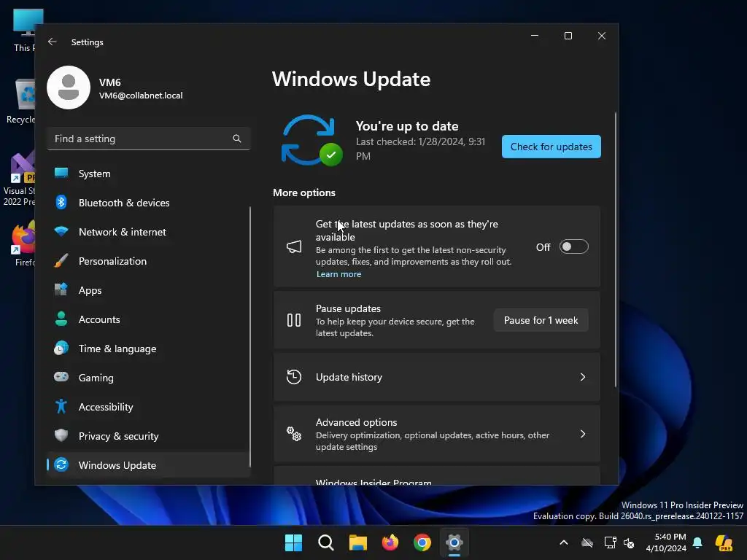Click the VM6 user avatar picture

pos(69,87)
